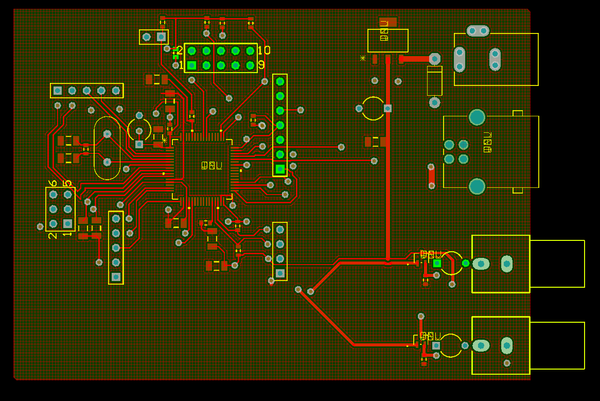The image size is (600, 401).
Task: Click the circular capacitor outline beside the regulator
Action: point(373,108)
